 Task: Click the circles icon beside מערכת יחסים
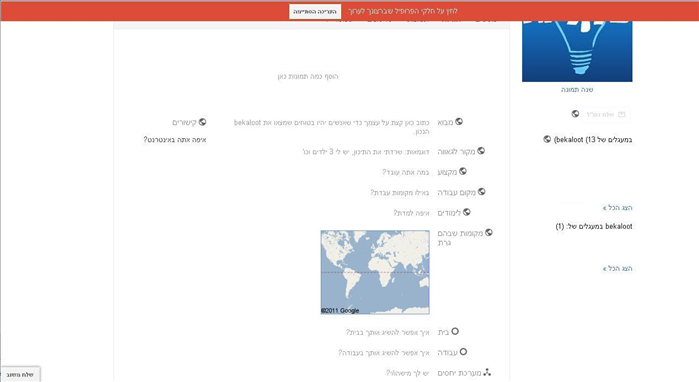click(x=487, y=372)
